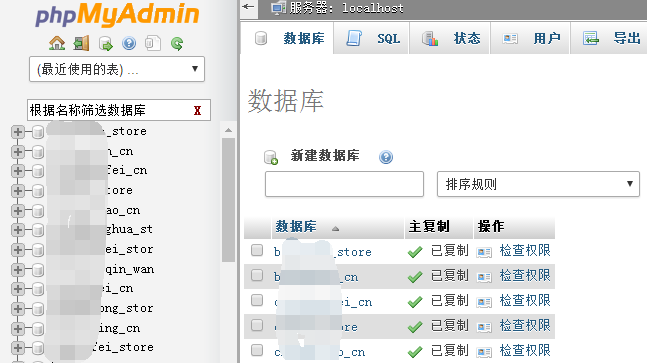Screen dimensions: 647x363
Task: Expand the …tore database tree node
Action: 17,191
